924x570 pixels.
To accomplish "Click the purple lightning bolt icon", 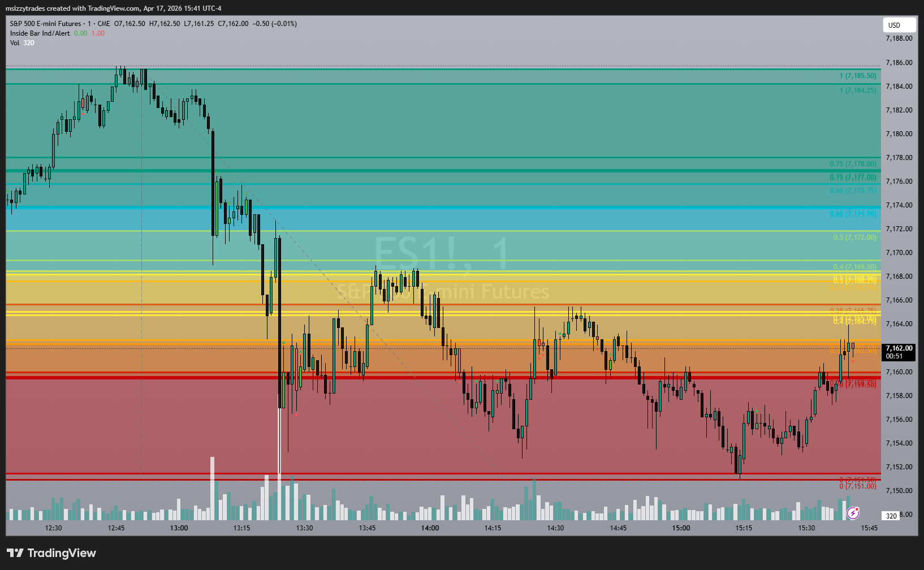I will [853, 513].
